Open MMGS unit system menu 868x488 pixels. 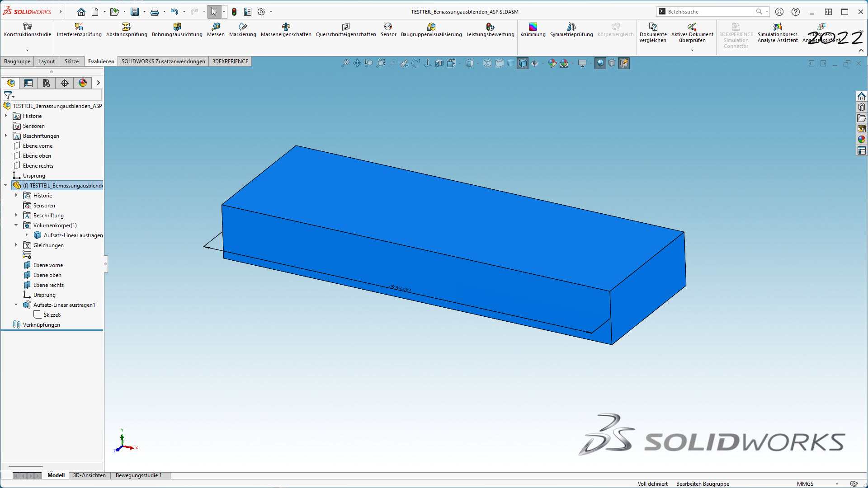[x=818, y=483]
